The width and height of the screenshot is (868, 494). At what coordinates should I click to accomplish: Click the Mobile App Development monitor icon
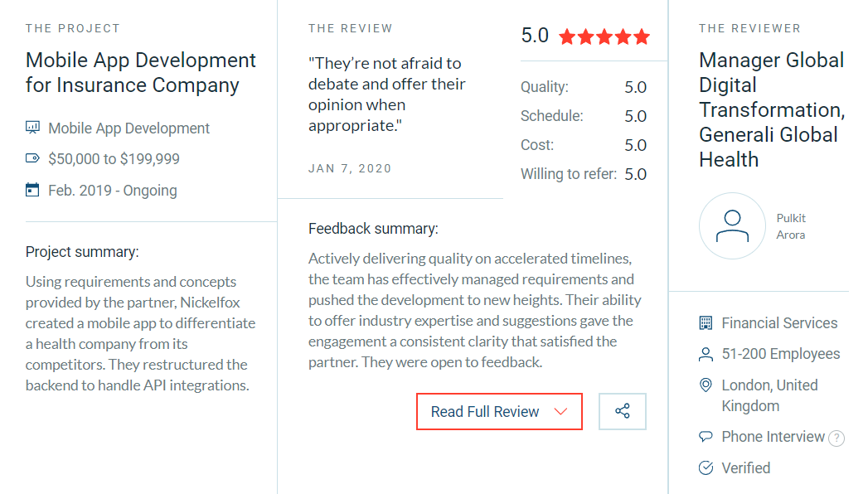pos(32,127)
